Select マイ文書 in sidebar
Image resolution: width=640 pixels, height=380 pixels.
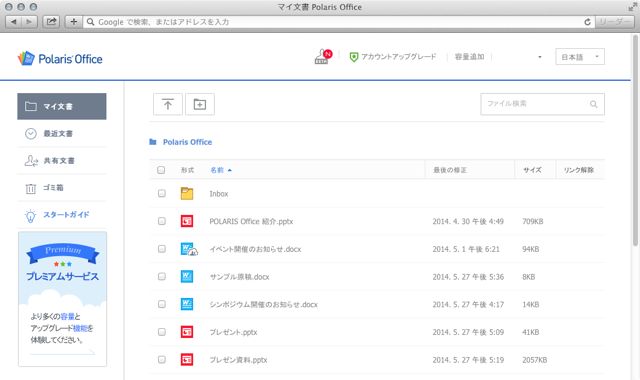[62, 107]
